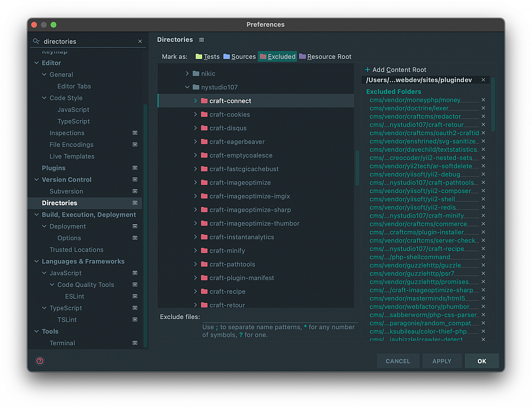The image size is (532, 408).
Task: Remove cms/vendor/yiisoft/yii2-debug exclusion
Action: pyautogui.click(x=483, y=174)
